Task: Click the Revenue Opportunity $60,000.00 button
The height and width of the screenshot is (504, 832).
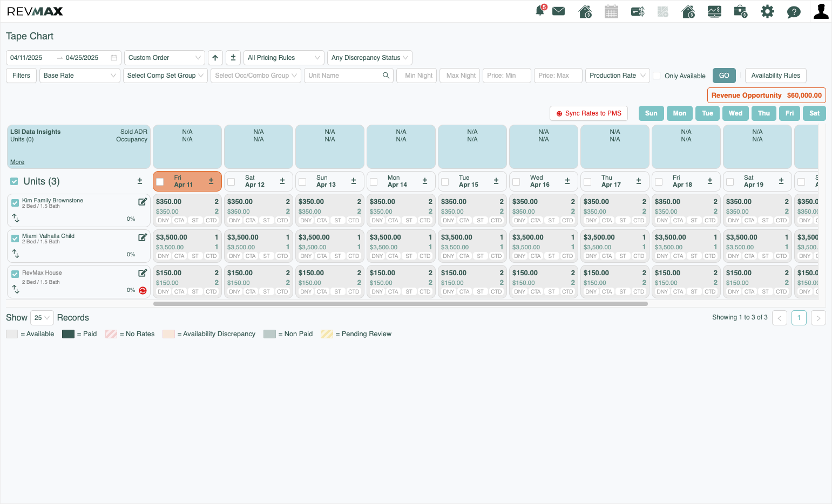Action: (767, 96)
